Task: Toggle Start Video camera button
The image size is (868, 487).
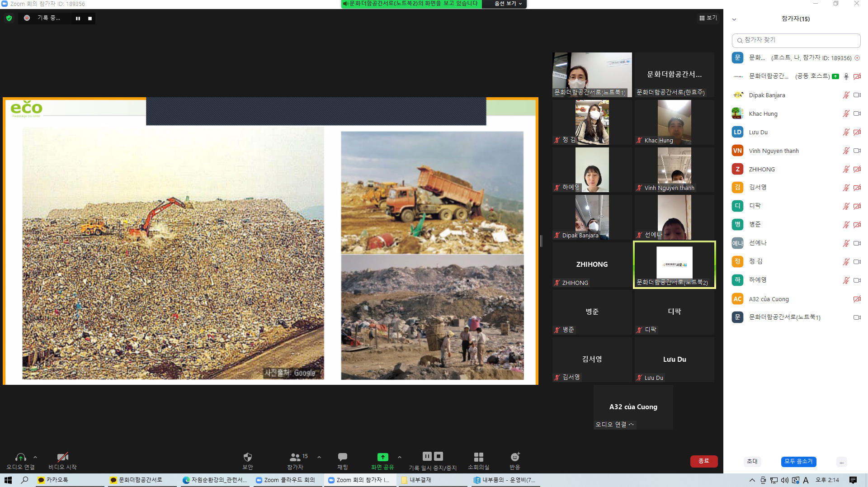Action: 62,461
